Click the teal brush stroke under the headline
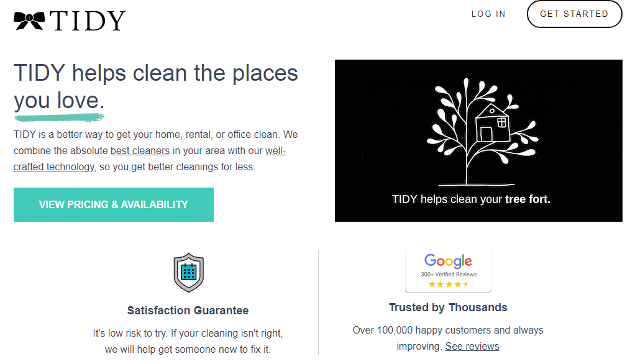This screenshot has width=630, height=364. tap(59, 117)
